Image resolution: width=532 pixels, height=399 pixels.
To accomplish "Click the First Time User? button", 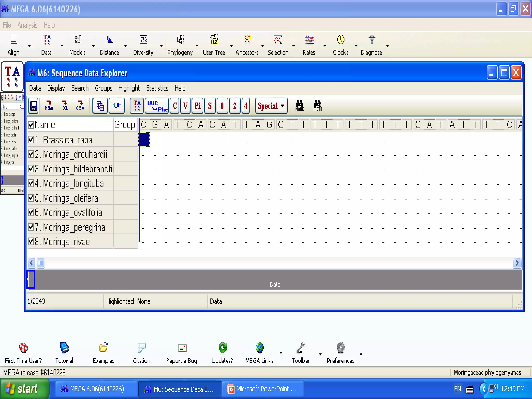I will tap(23, 353).
